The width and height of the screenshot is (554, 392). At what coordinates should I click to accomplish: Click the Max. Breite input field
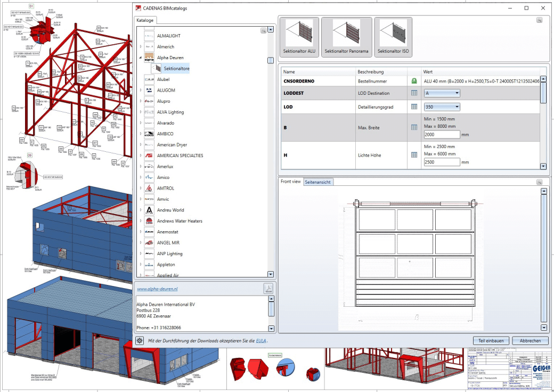[x=442, y=135]
